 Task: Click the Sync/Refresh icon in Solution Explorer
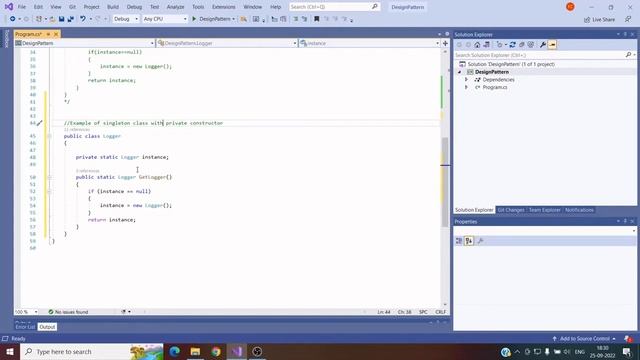pos(512,44)
